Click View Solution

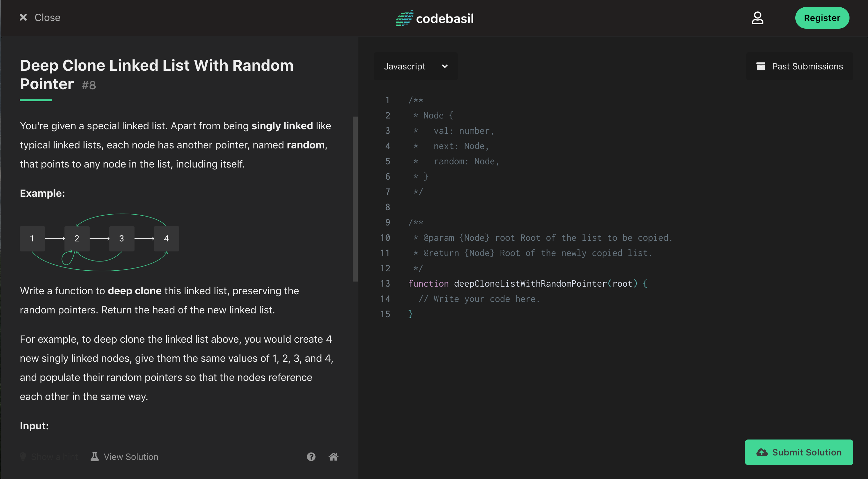point(131,456)
